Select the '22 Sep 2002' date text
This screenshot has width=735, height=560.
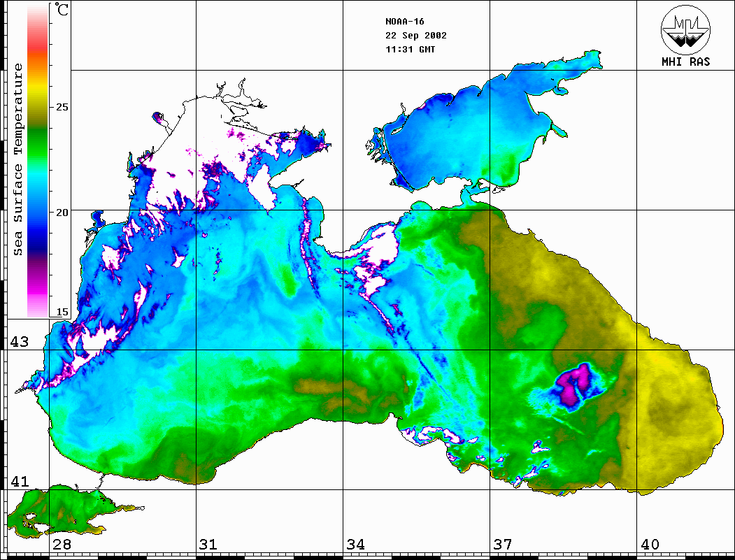tap(416, 36)
